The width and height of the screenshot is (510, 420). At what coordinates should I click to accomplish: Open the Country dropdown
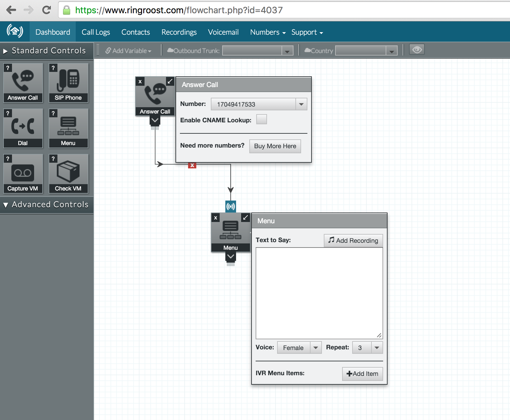click(x=366, y=51)
